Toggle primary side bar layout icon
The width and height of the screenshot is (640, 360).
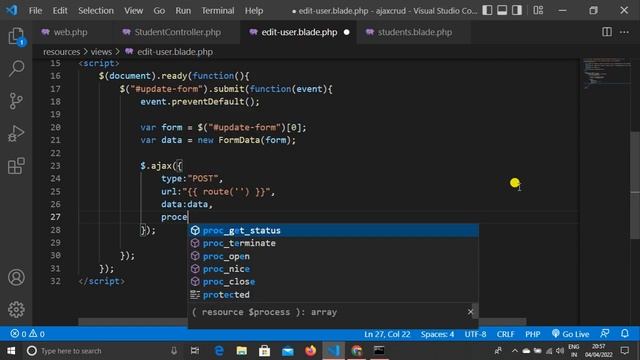point(487,10)
